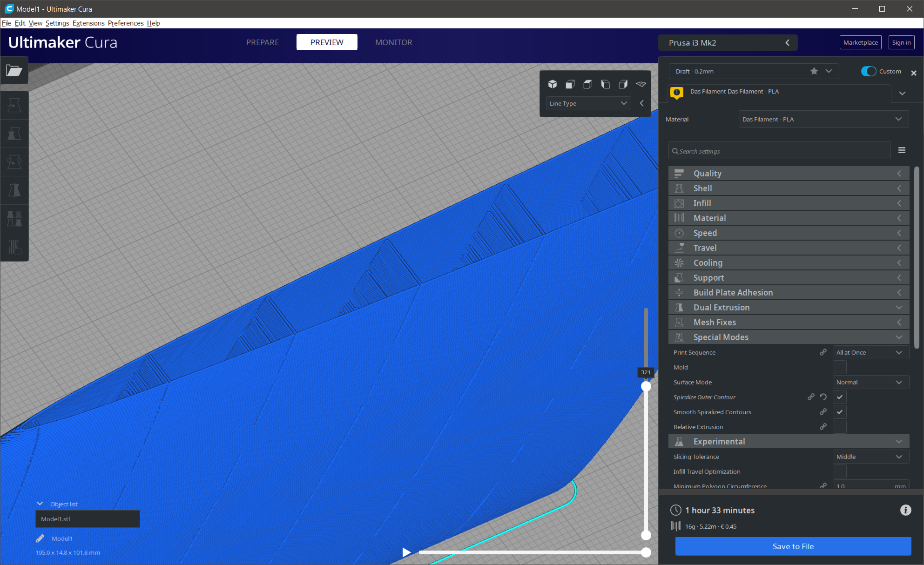
Task: Click the Minimum Polygon Circumference value field
Action: 870,484
